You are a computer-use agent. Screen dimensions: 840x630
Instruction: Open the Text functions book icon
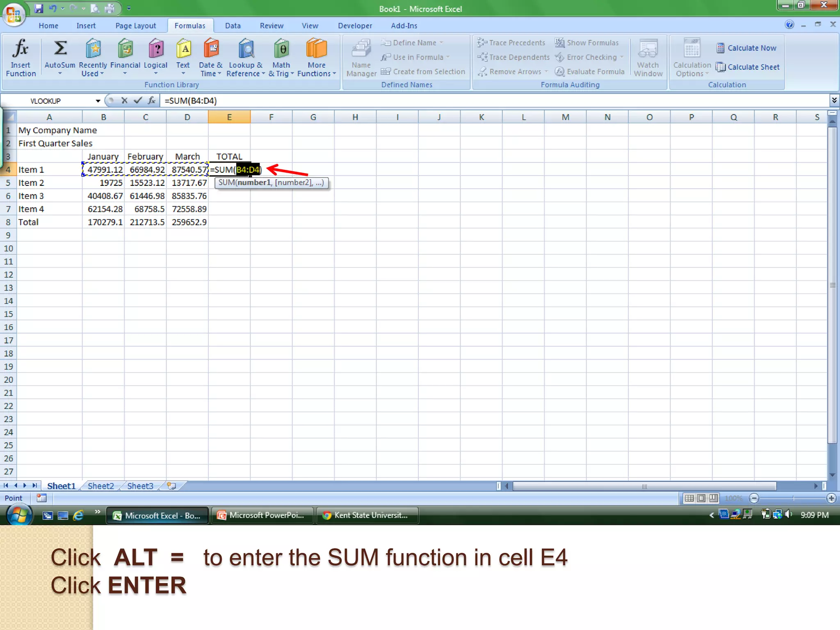coord(183,48)
